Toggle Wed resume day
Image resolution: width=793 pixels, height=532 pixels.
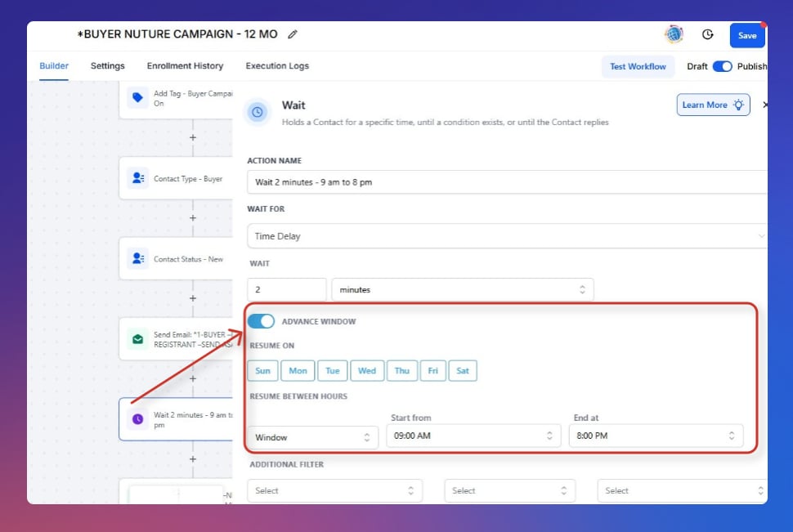click(x=367, y=371)
